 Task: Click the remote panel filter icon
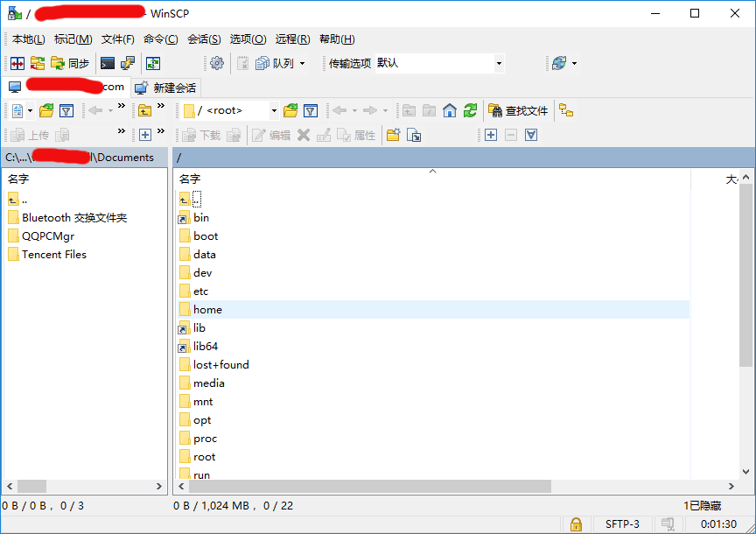311,110
